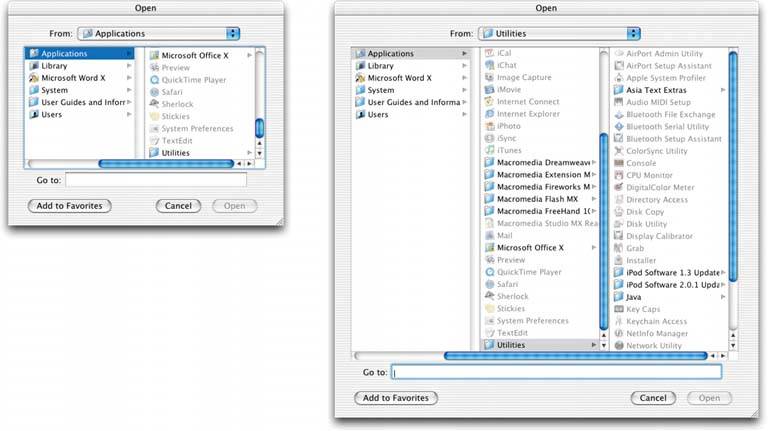The image size is (768, 431).
Task: Click vertical scrollbar thumb of large dialog's Applications column
Action: pos(604,231)
